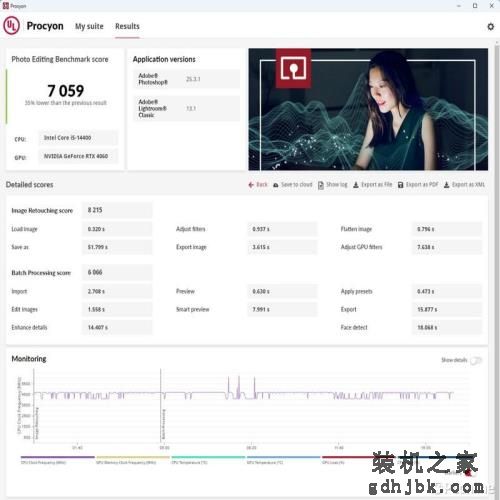
Task: Toggle the Show details switch
Action: (476, 360)
